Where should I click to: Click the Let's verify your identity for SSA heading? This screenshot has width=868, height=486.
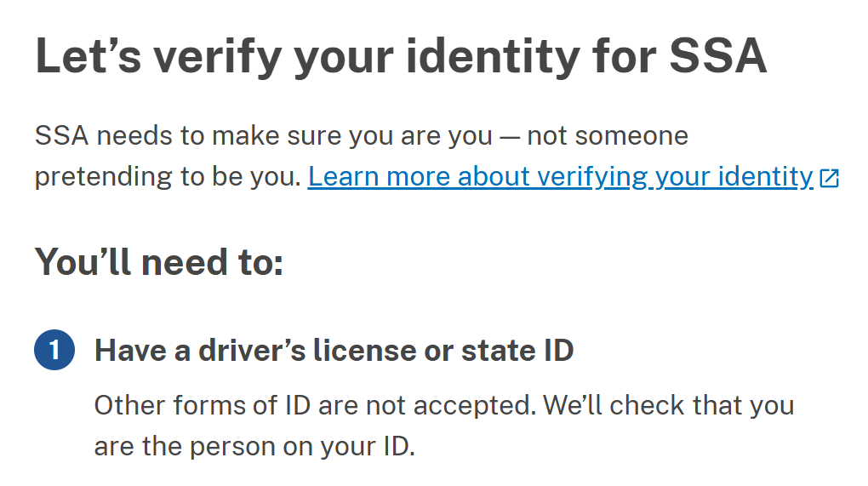tap(401, 56)
